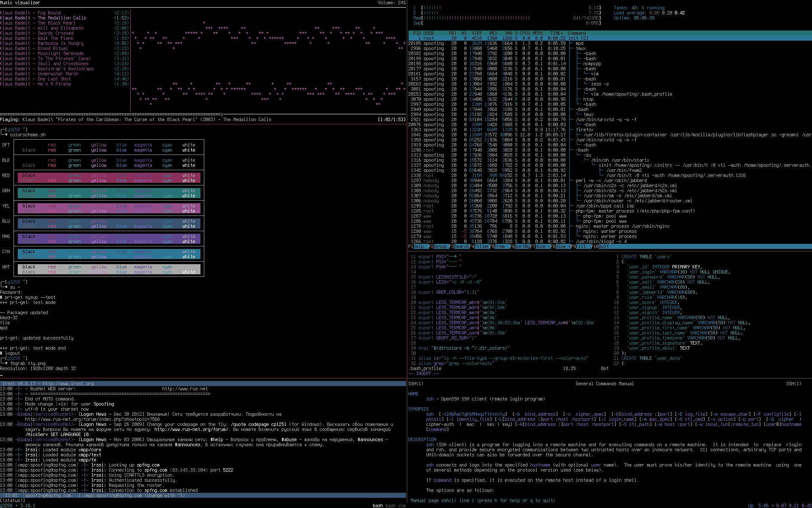Sort htop by MEM% column header
Viewport: 812px width, 508px height.
pyautogui.click(x=538, y=33)
